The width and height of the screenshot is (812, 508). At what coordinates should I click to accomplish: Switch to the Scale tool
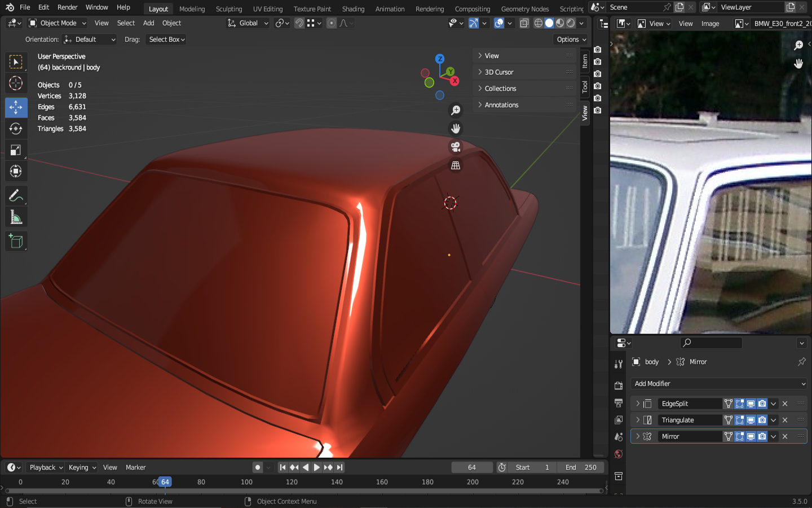16,150
